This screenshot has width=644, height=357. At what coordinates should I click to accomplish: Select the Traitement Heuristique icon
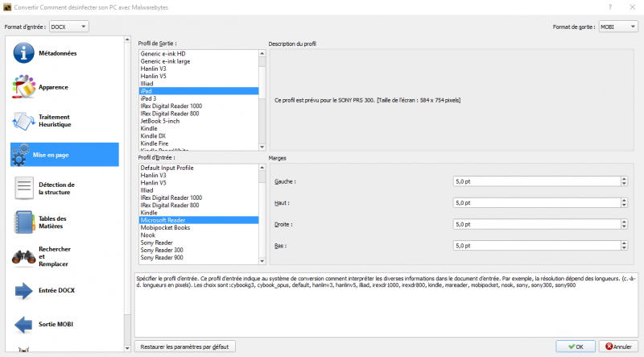coord(23,121)
